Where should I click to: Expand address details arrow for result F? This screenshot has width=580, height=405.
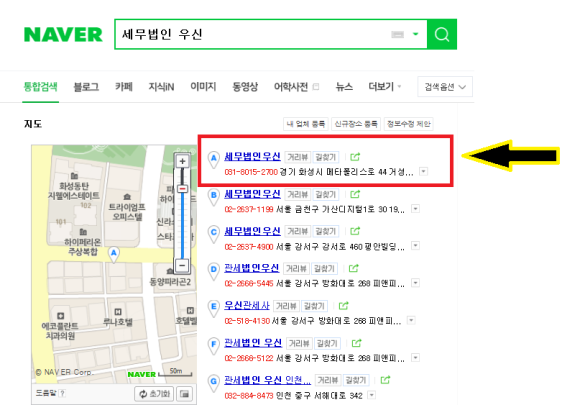point(415,358)
